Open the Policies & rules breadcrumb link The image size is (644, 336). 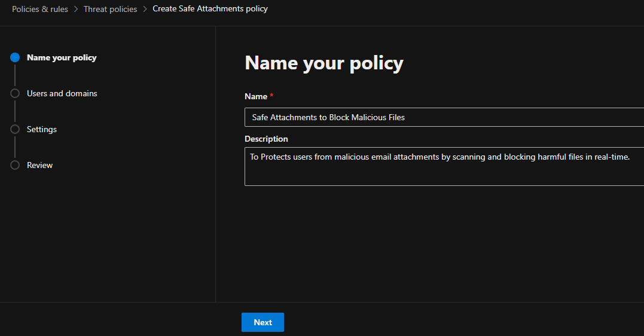tap(40, 9)
